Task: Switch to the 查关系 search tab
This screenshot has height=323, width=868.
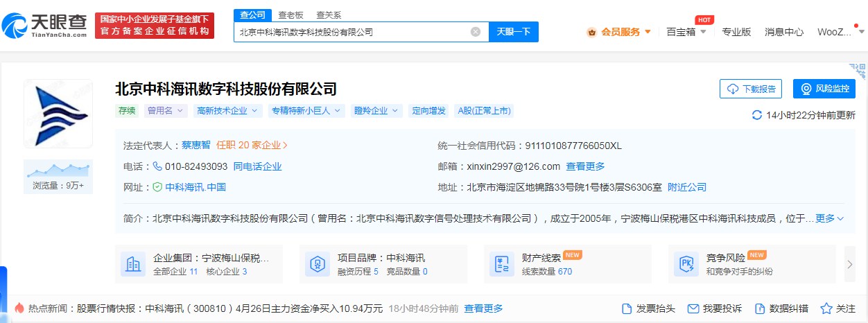Action: click(x=329, y=15)
